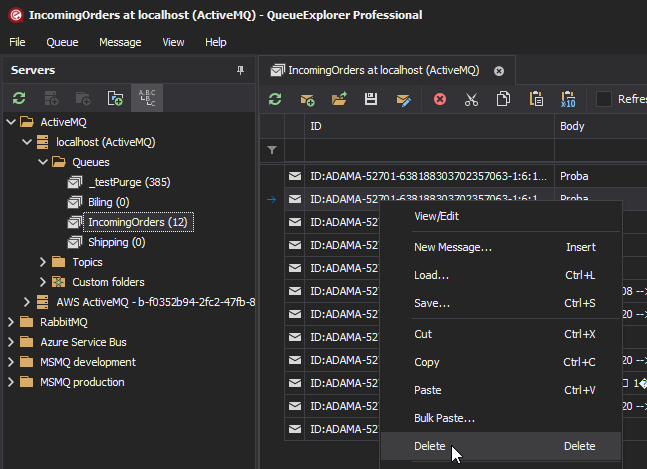Expand the MSMQ production folder
This screenshot has width=647, height=469.
(11, 382)
